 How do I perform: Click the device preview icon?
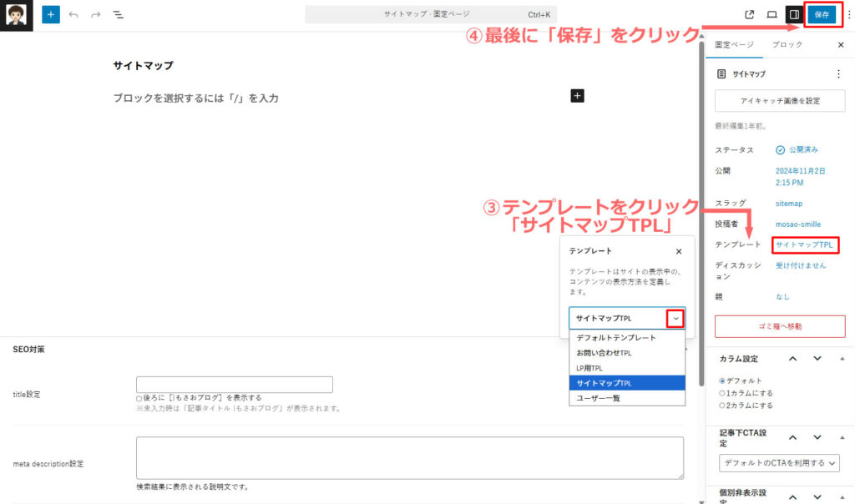click(x=772, y=14)
